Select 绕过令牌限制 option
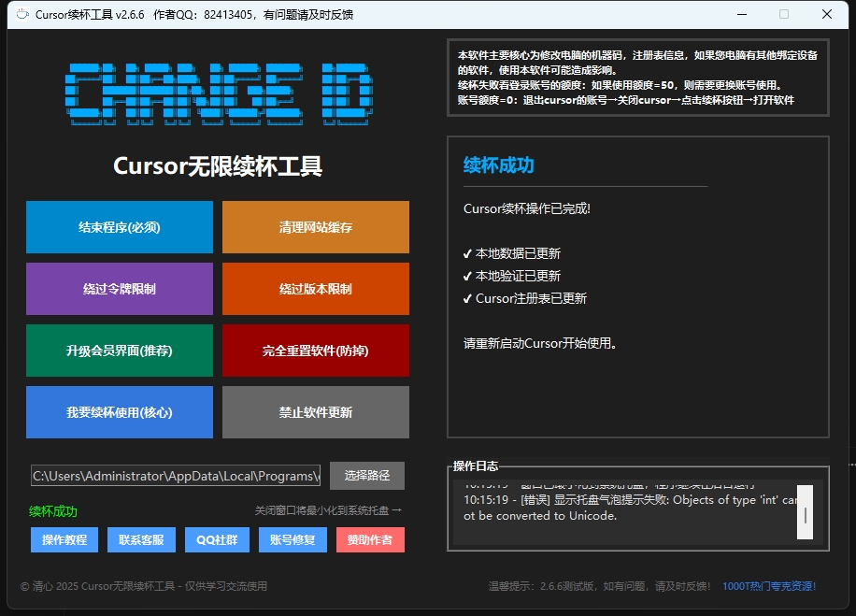This screenshot has width=856, height=616. [x=119, y=289]
